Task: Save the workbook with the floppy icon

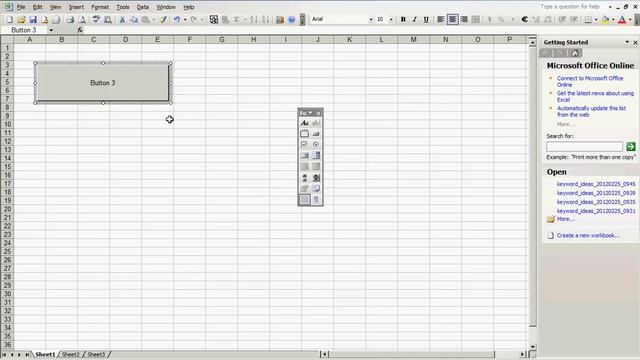Action: (x=33, y=20)
